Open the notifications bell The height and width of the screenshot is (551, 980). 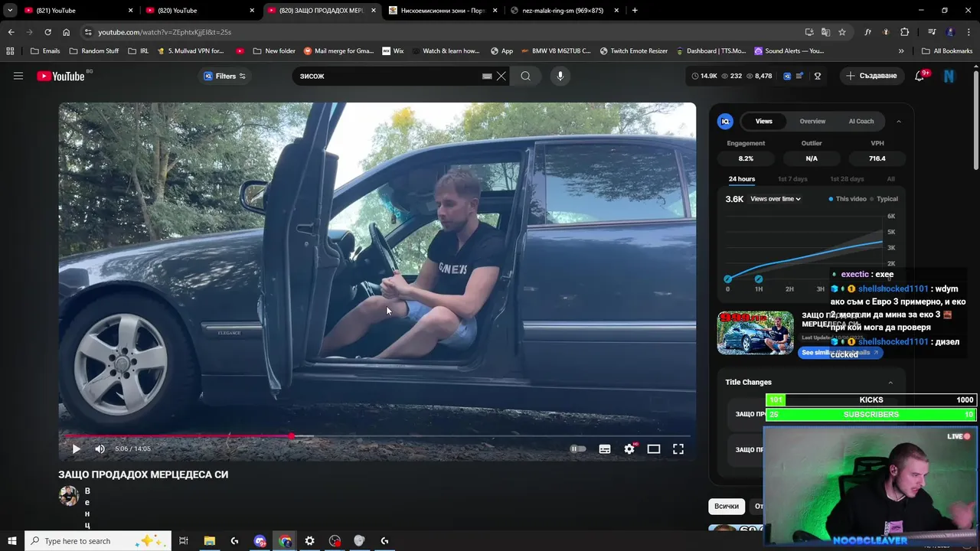(x=921, y=76)
